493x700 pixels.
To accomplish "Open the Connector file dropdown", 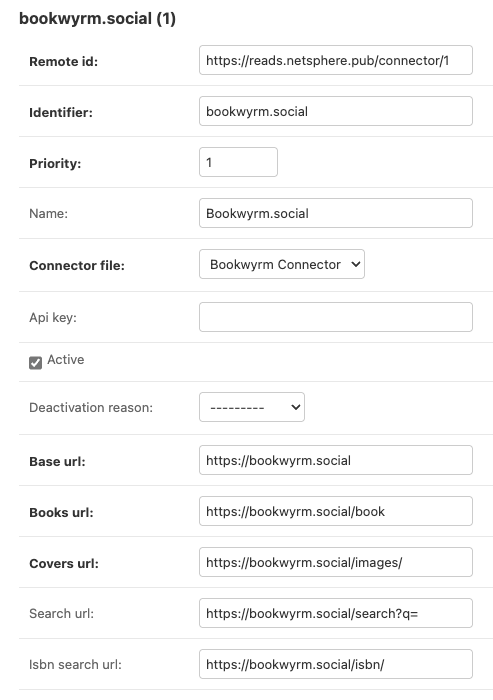I will 282,264.
